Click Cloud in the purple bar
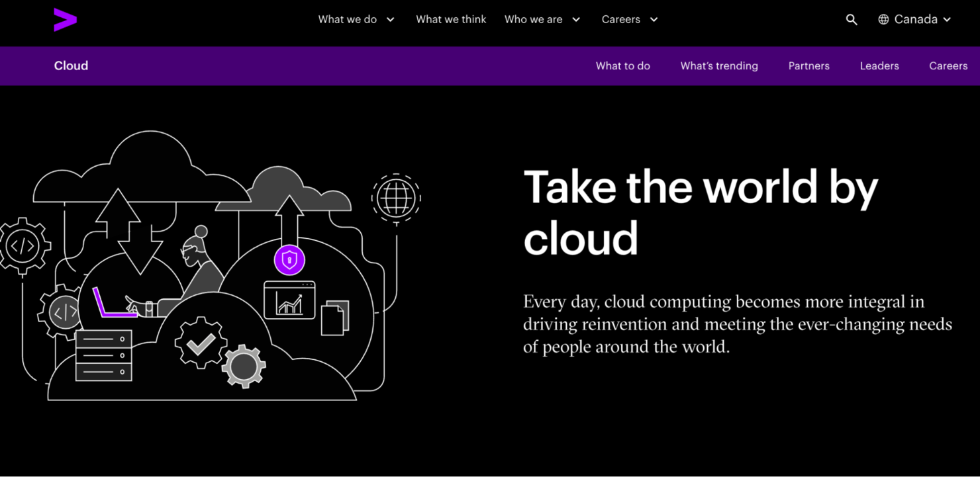Screen dimensions: 980x477 click(71, 65)
